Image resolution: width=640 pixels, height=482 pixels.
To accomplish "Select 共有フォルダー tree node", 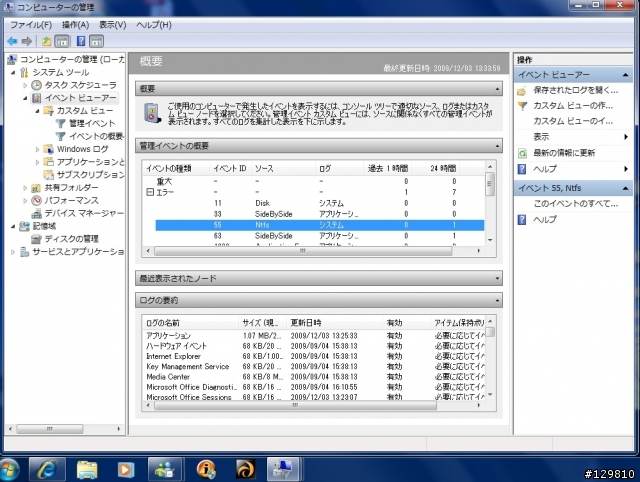I will 71,188.
